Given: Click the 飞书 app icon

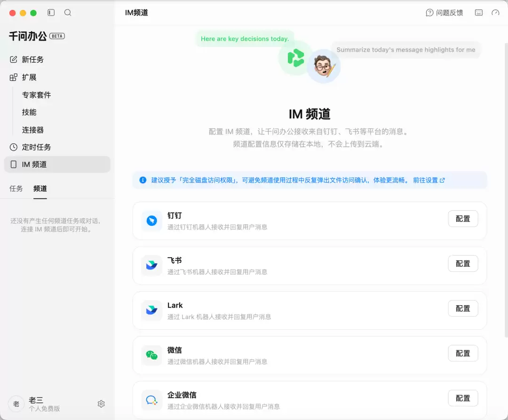Looking at the screenshot, I should pos(151,266).
